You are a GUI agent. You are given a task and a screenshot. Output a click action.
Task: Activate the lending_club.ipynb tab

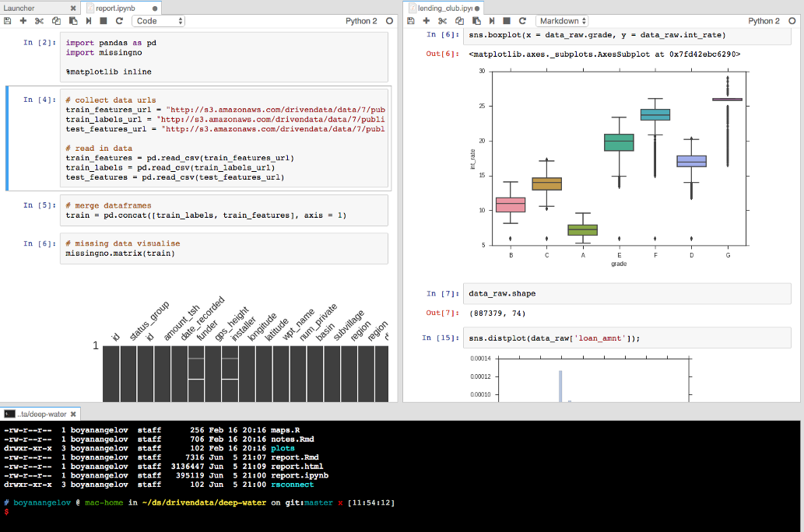pyautogui.click(x=445, y=7)
